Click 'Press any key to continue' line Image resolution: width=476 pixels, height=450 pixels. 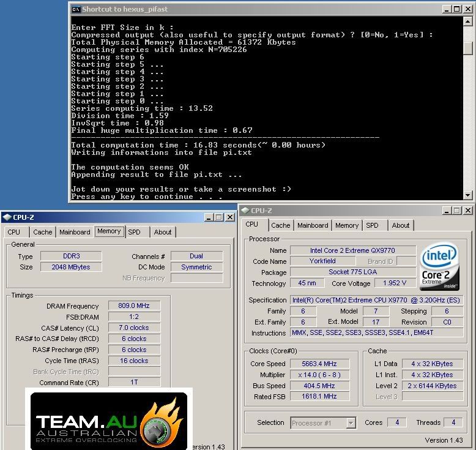[147, 197]
